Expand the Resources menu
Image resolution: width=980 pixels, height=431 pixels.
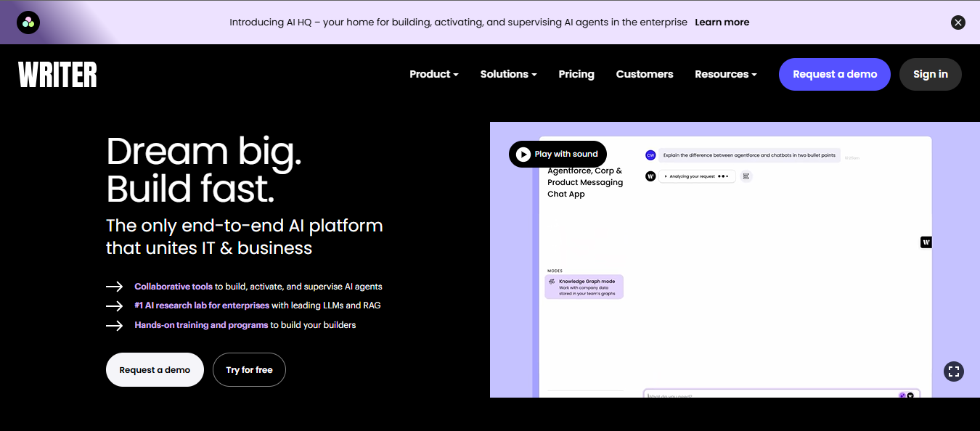click(x=725, y=74)
